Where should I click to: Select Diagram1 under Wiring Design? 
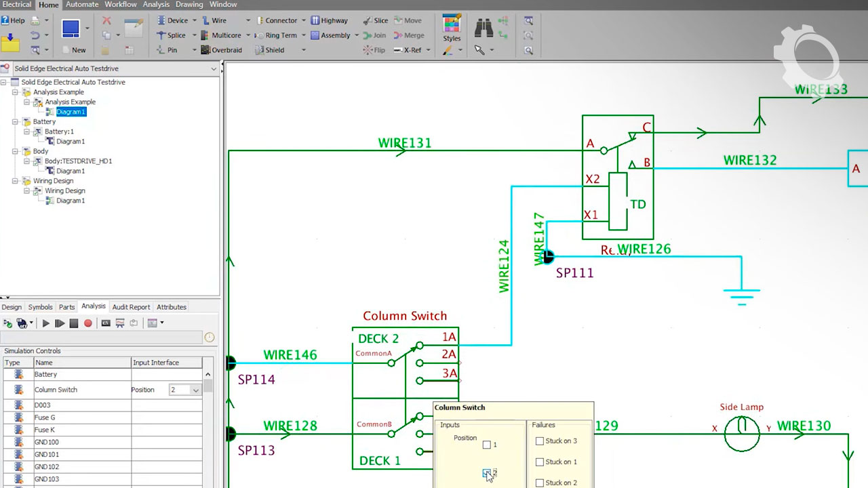pos(70,201)
